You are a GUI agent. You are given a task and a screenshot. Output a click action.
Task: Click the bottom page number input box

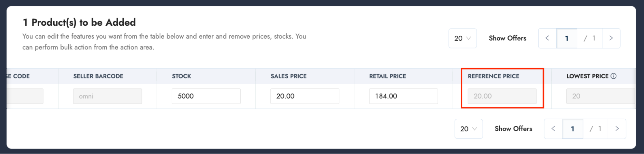click(572, 129)
